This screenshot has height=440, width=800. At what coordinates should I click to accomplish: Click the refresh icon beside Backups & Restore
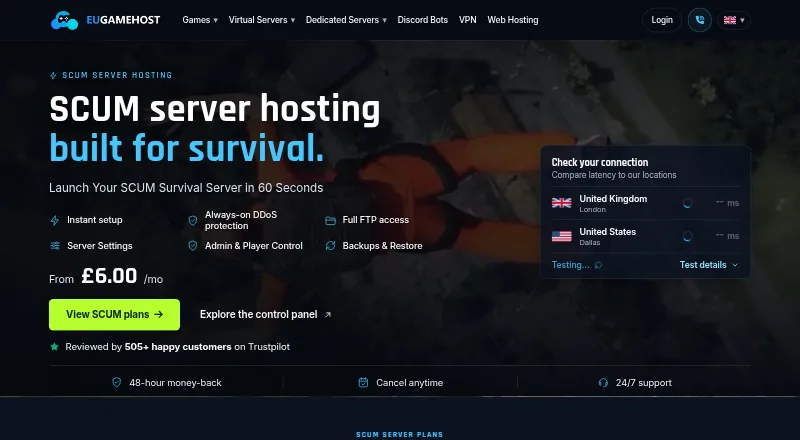click(x=330, y=246)
